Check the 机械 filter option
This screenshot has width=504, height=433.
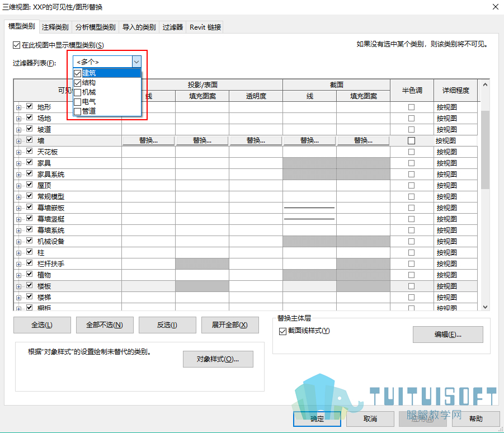click(77, 92)
